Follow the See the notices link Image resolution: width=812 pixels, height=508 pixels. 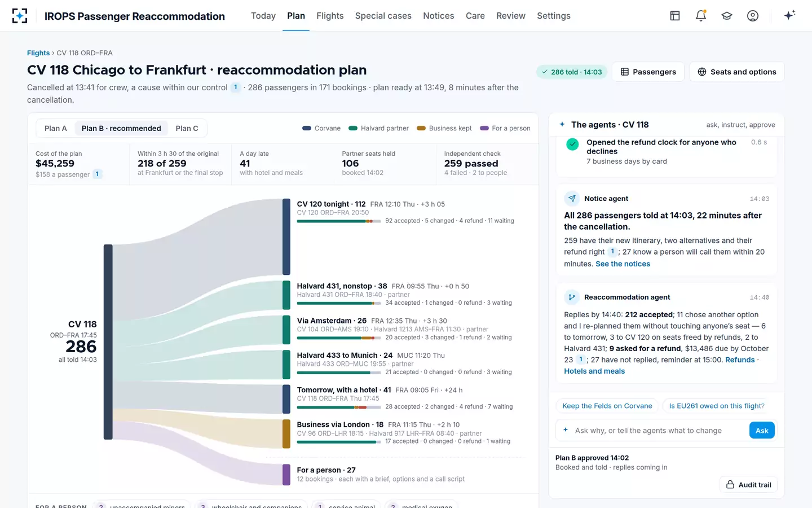click(x=623, y=264)
